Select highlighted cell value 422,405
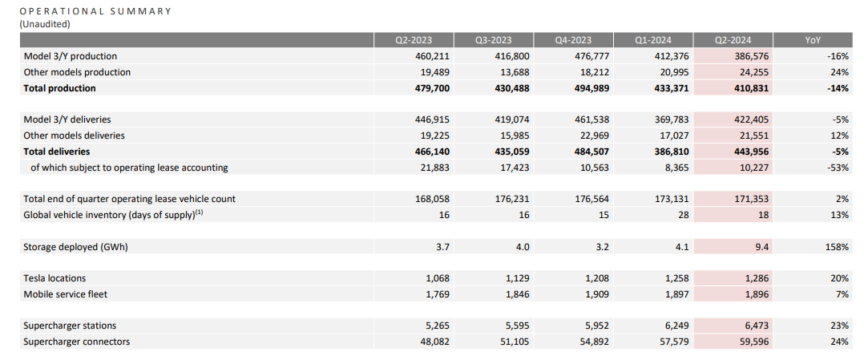The height and width of the screenshot is (364, 868). 751,119
